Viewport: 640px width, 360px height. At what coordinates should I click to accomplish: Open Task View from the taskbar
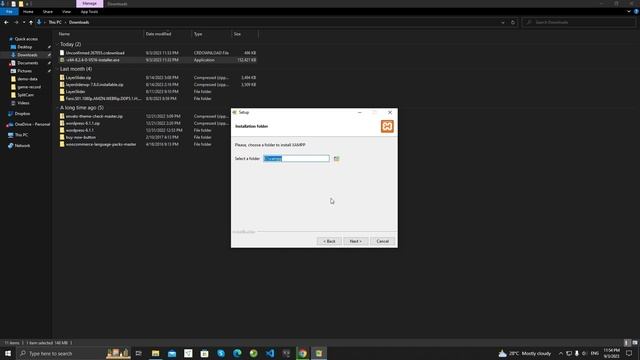coord(139,353)
